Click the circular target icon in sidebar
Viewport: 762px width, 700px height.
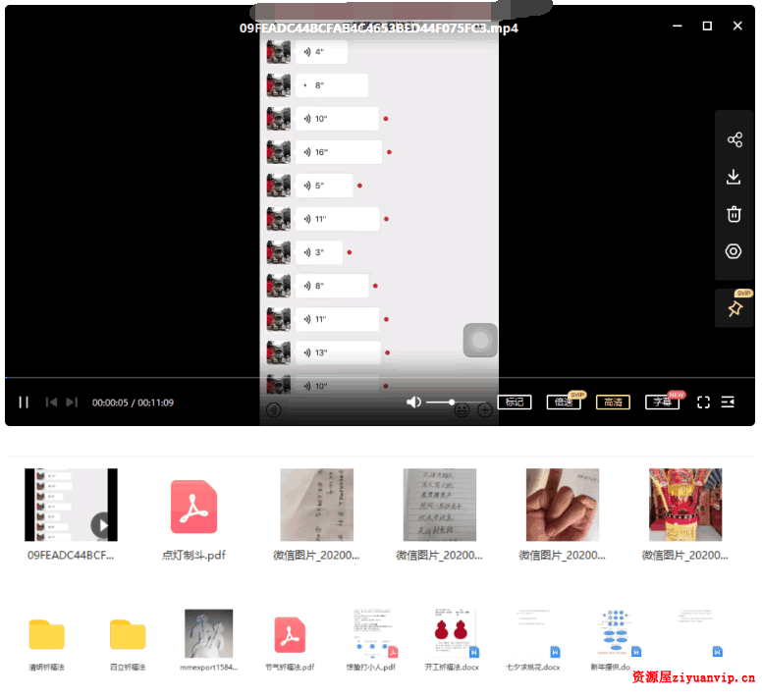734,251
